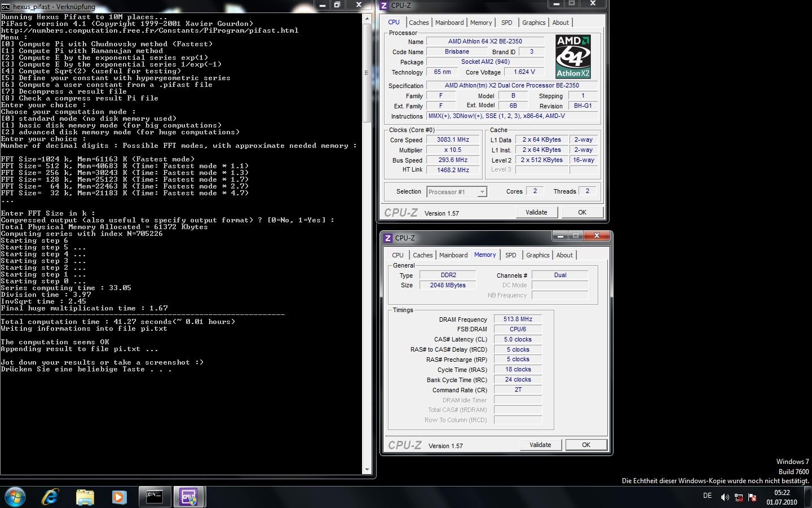The width and height of the screenshot is (812, 508).
Task: Open Mainboard tab in upper CPU-Z window
Action: pos(449,23)
